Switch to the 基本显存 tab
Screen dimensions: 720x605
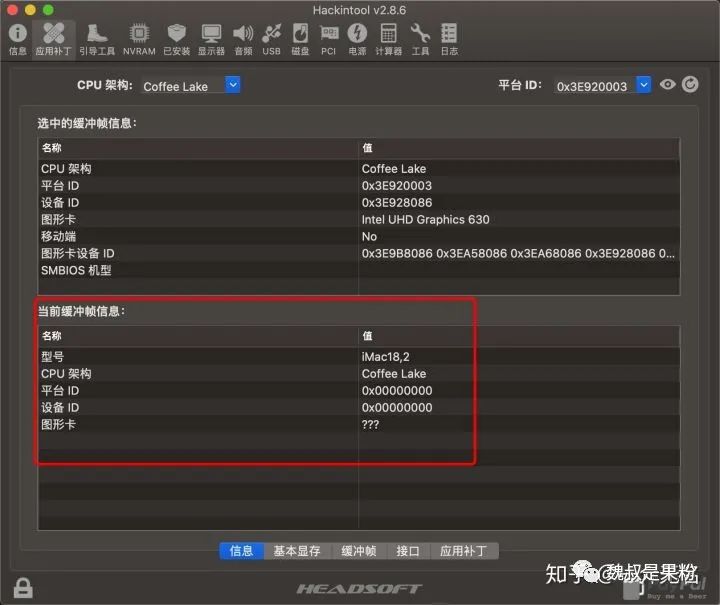(x=297, y=551)
